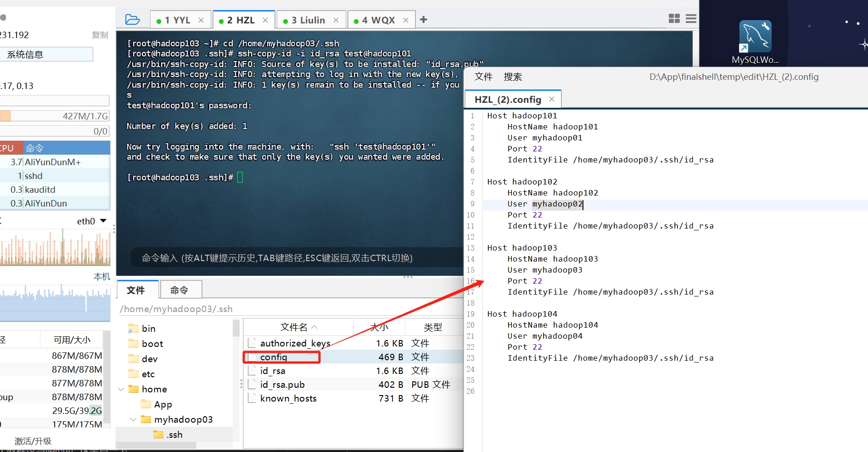Click the 系统信息 button

46,55
